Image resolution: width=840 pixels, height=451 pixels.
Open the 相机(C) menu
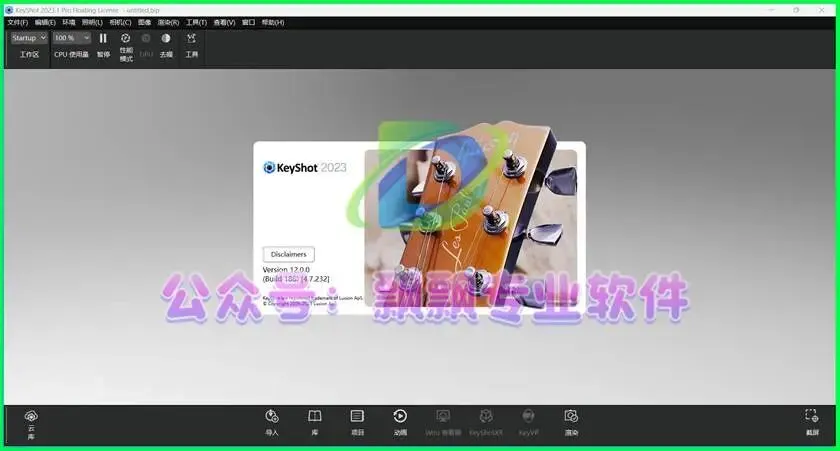[x=120, y=22]
